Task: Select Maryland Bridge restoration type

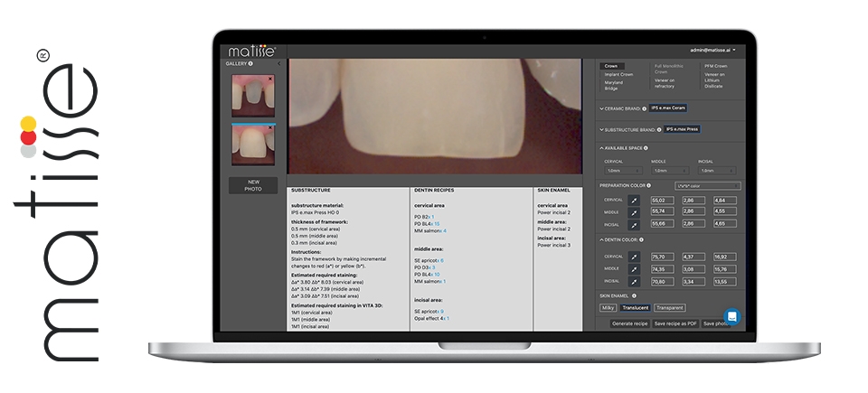Action: click(614, 85)
